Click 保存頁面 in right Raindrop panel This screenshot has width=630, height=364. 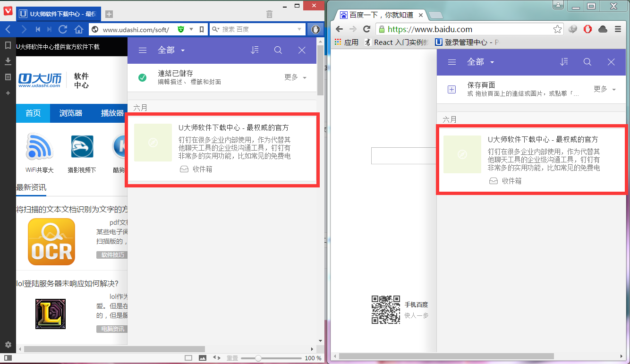[x=481, y=85]
